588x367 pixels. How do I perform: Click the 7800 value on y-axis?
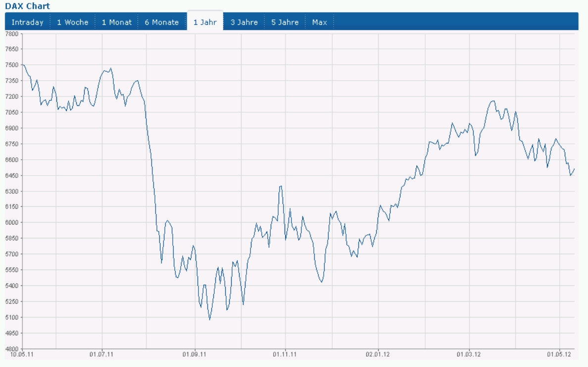11,34
